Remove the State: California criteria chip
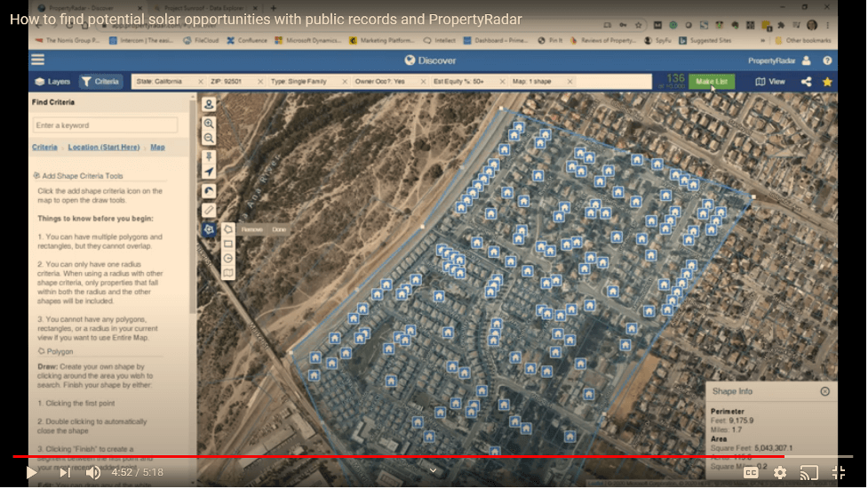 201,82
